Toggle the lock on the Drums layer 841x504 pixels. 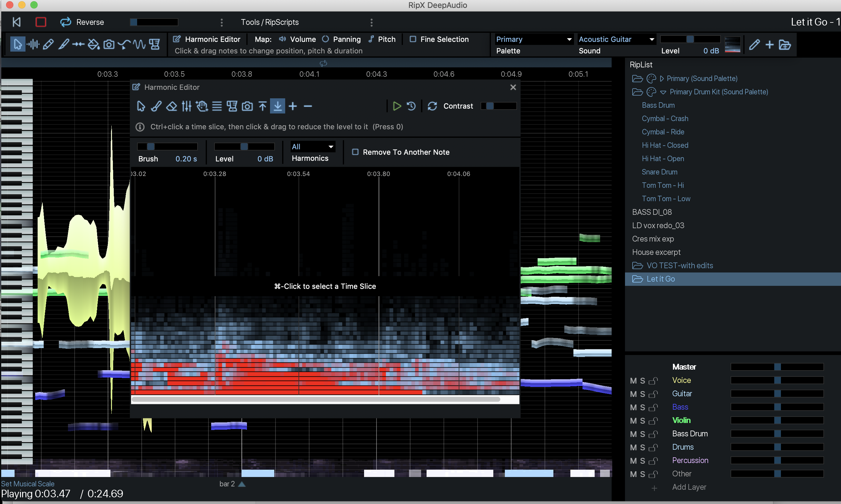click(x=653, y=447)
